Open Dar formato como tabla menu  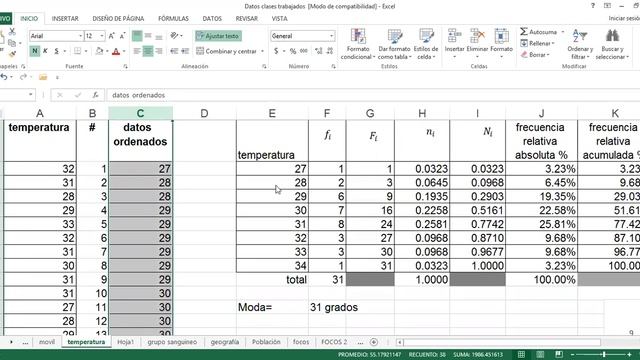click(x=394, y=44)
